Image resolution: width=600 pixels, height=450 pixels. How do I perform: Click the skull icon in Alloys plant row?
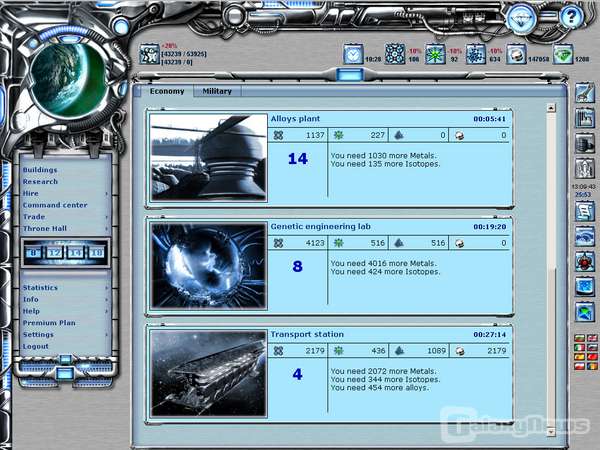[459, 135]
